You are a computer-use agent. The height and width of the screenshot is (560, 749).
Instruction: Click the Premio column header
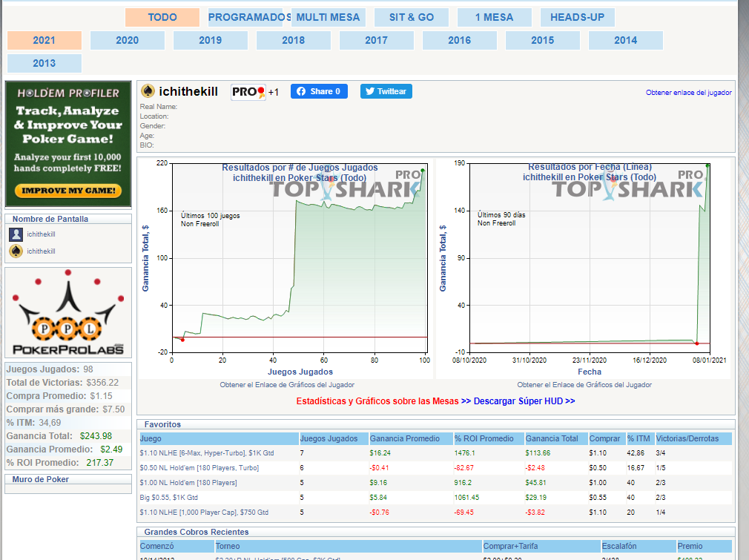pos(704,546)
